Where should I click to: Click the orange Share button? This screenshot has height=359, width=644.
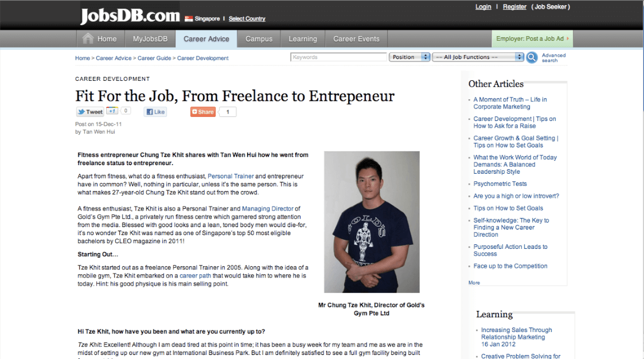203,112
